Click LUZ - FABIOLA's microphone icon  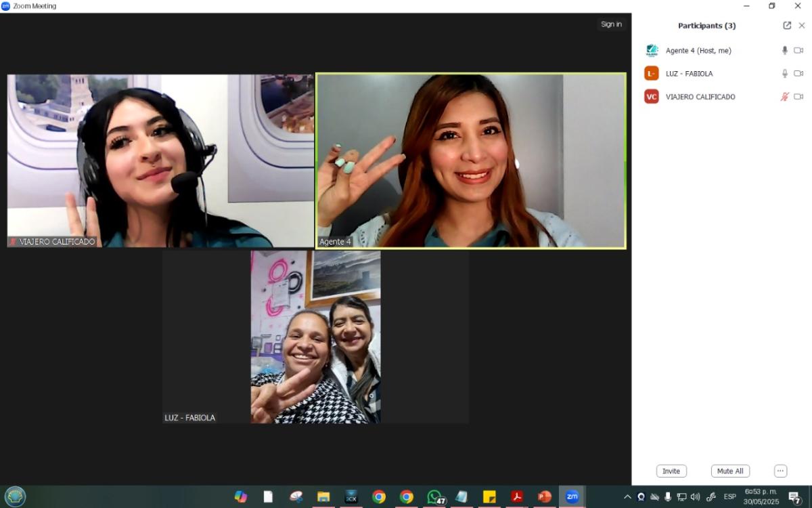785,74
